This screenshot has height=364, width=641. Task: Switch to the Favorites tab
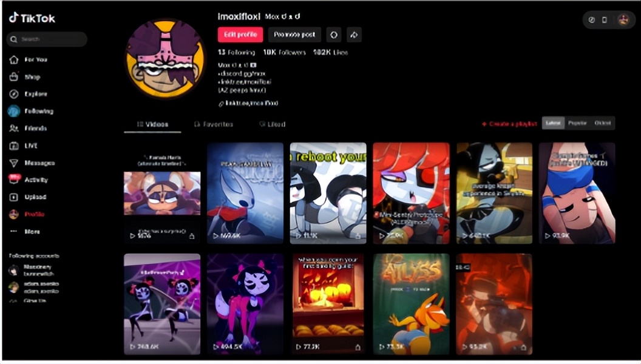tap(214, 124)
